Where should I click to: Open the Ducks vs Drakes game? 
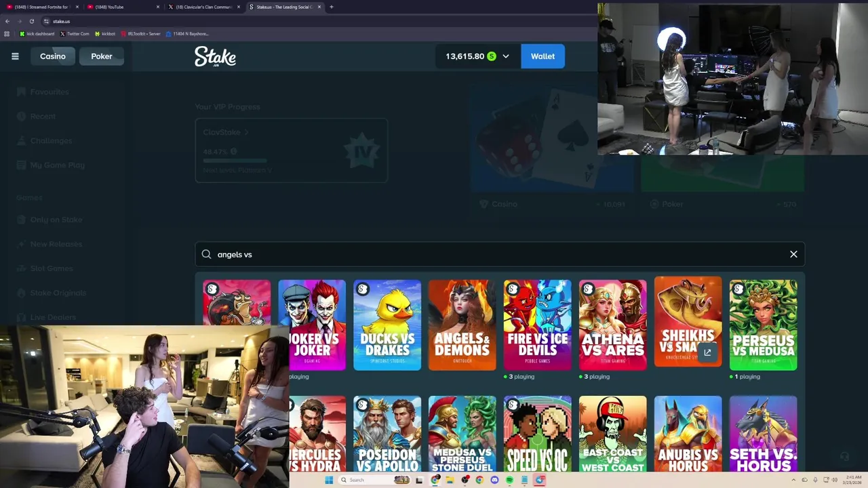(x=387, y=325)
